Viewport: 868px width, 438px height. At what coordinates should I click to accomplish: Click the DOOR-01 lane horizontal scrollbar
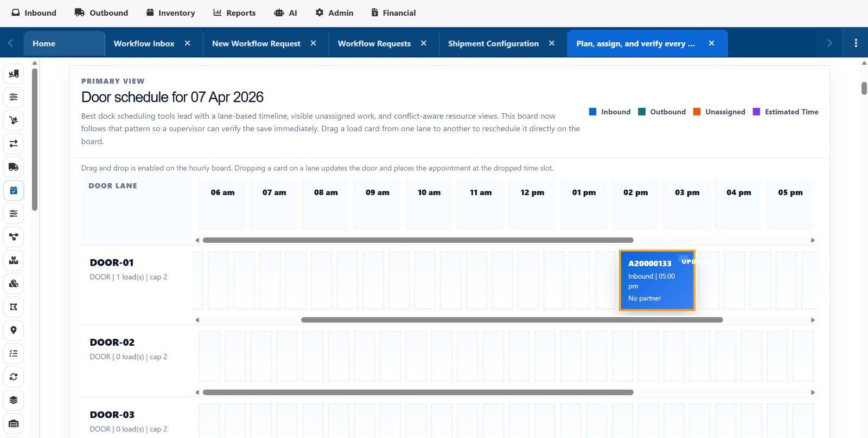point(512,320)
